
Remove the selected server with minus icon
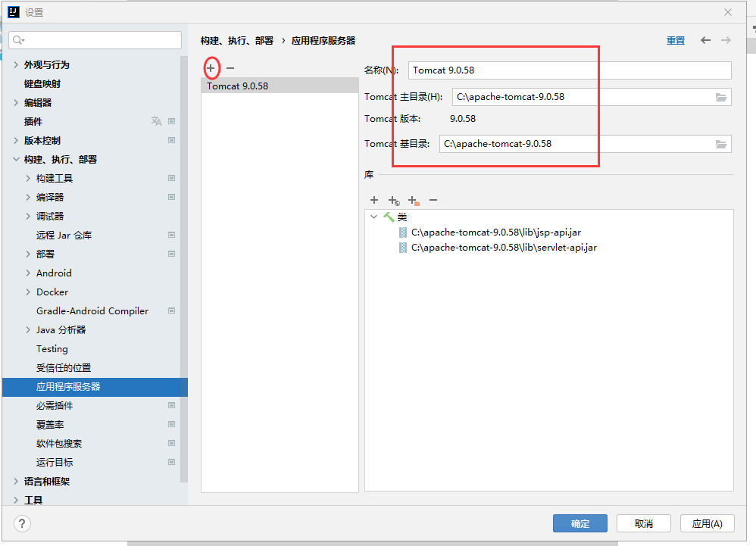tap(230, 68)
